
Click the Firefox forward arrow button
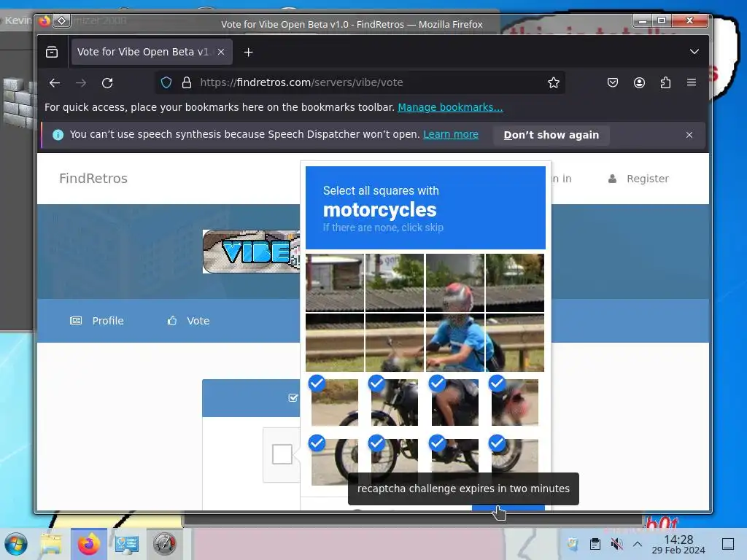81,83
